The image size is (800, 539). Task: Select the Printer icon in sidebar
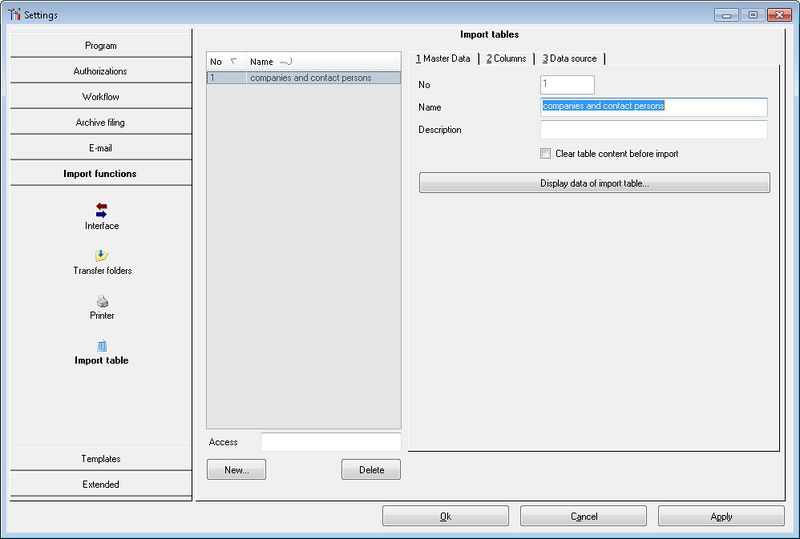pos(102,301)
